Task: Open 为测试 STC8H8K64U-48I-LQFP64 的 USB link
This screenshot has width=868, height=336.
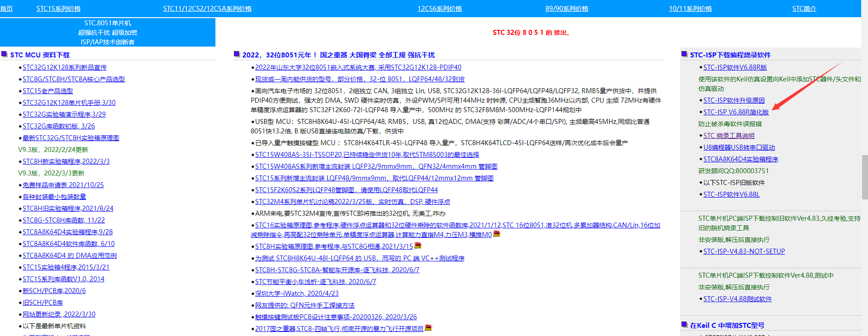Action: (360, 258)
